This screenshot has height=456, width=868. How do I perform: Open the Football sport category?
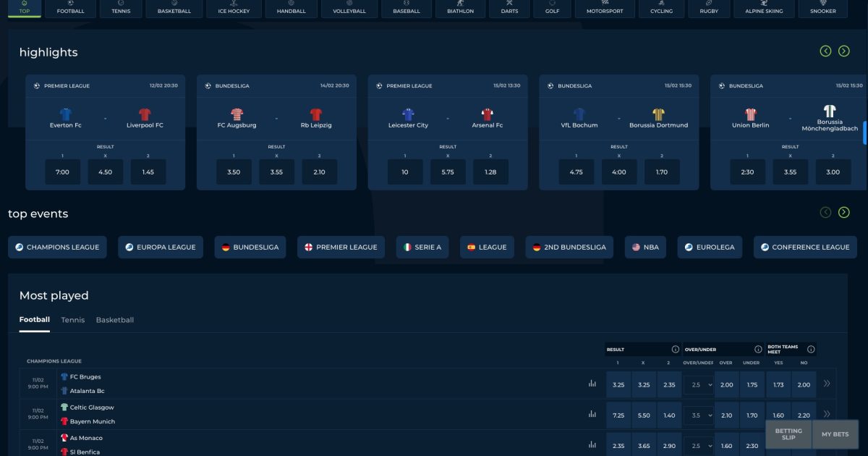coord(70,9)
